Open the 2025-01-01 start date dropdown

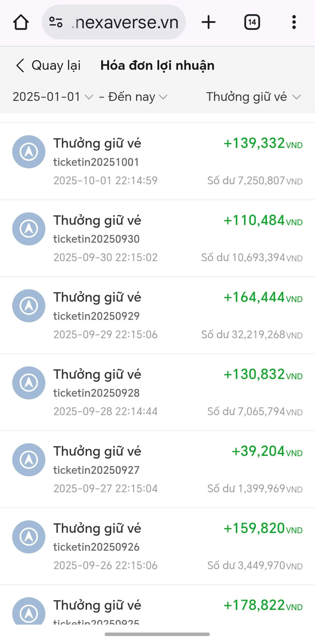click(x=53, y=97)
